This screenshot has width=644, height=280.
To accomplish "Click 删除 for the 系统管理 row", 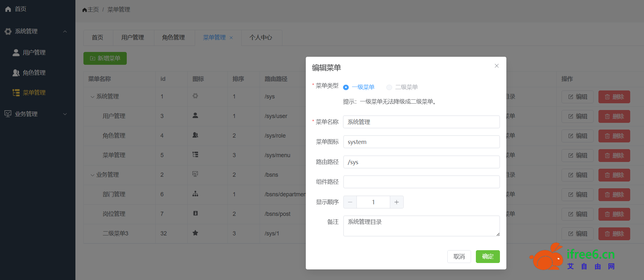I will pyautogui.click(x=614, y=97).
